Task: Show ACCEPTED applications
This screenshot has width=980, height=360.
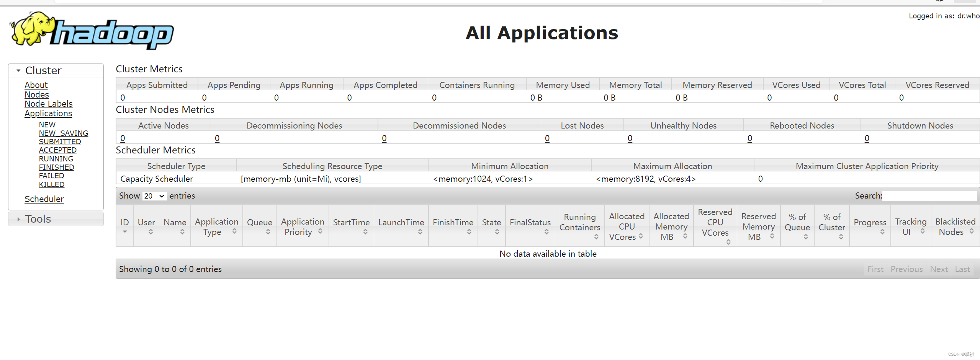Action: click(58, 150)
